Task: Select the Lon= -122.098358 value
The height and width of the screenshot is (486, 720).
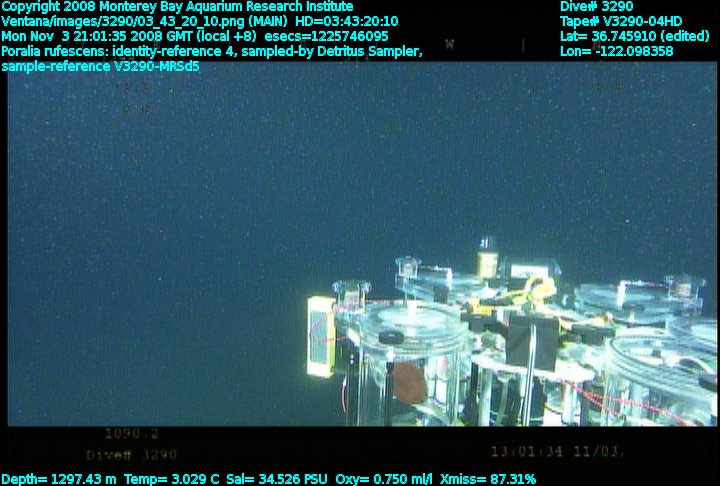Action: click(616, 51)
